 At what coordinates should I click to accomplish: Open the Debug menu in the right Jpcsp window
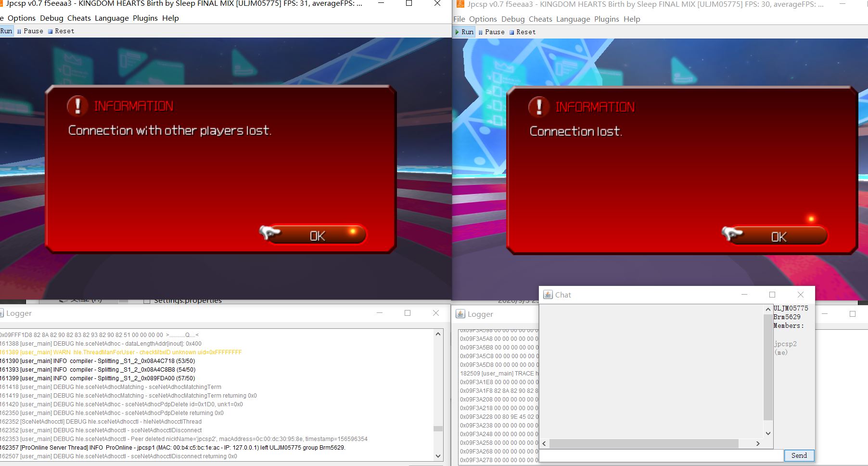tap(513, 19)
